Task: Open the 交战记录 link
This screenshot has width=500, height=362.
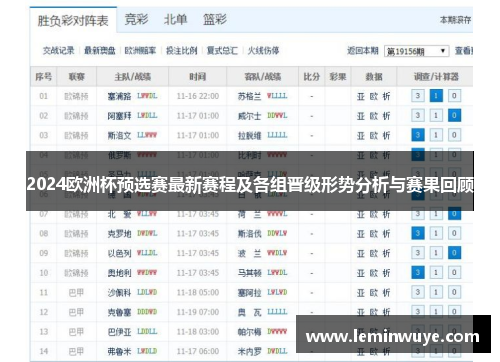Action: (59, 51)
